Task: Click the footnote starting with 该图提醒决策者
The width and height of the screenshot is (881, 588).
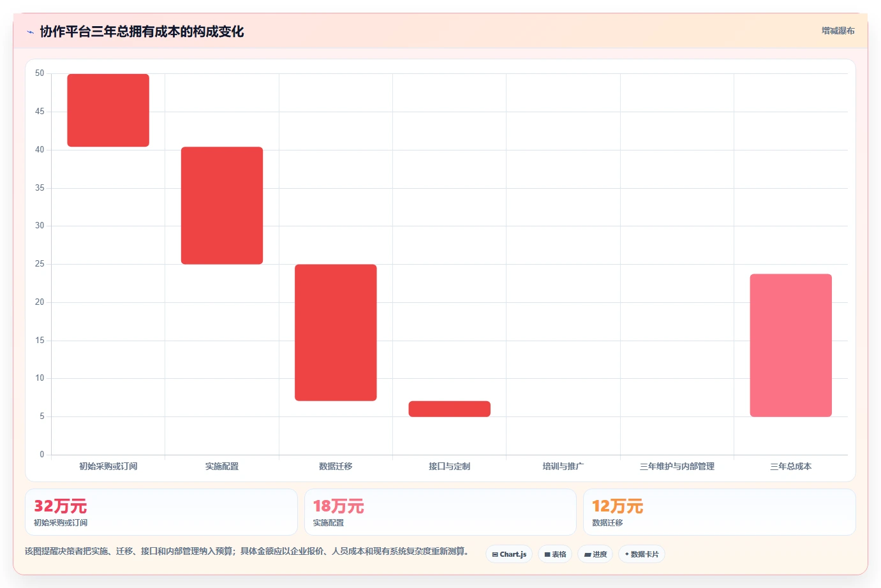Action: (247, 551)
